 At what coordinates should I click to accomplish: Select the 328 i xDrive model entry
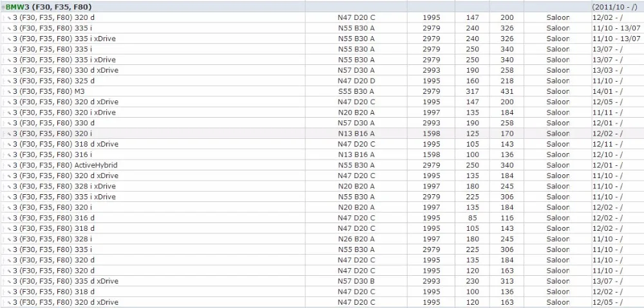click(64, 186)
